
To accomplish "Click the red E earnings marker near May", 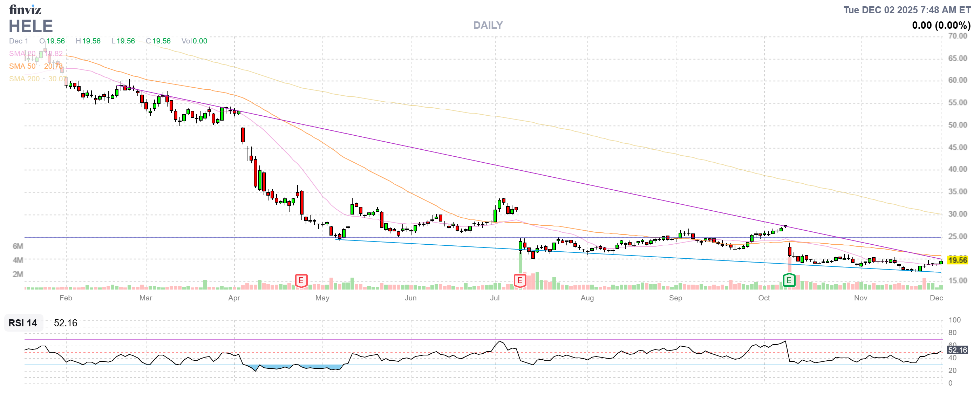I will (x=301, y=281).
